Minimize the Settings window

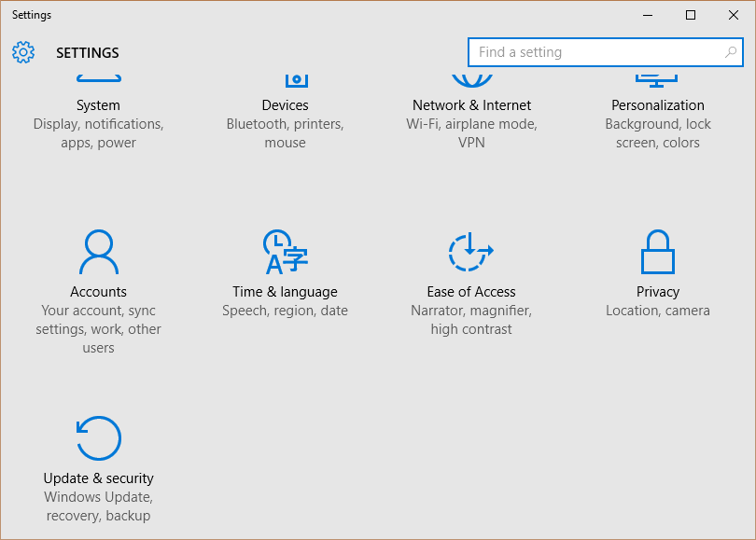[x=648, y=15]
